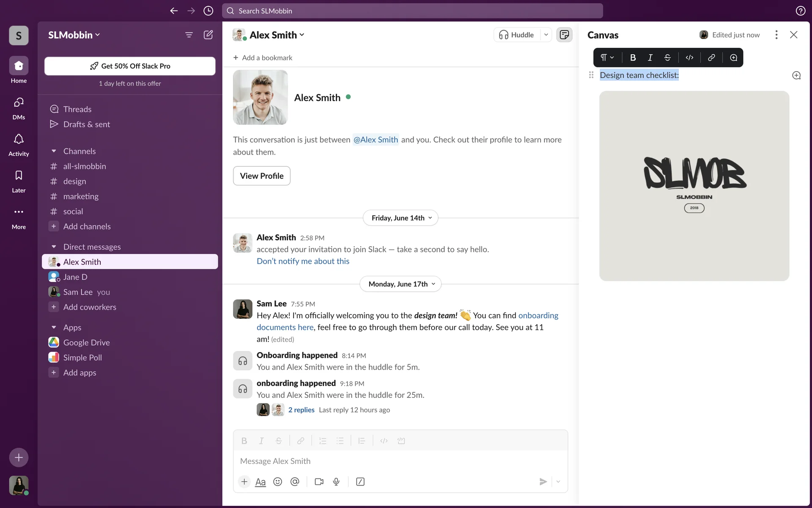Collapse the Channels section
This screenshot has width=812, height=508.
pos(54,151)
